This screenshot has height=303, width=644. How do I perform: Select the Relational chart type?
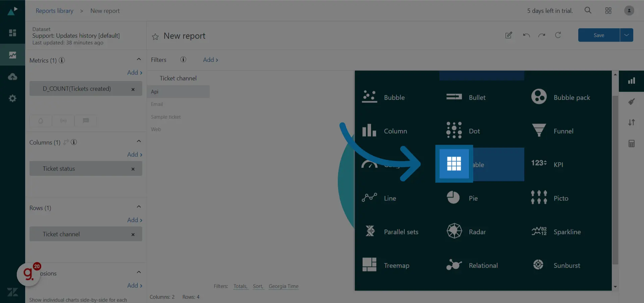click(472, 265)
